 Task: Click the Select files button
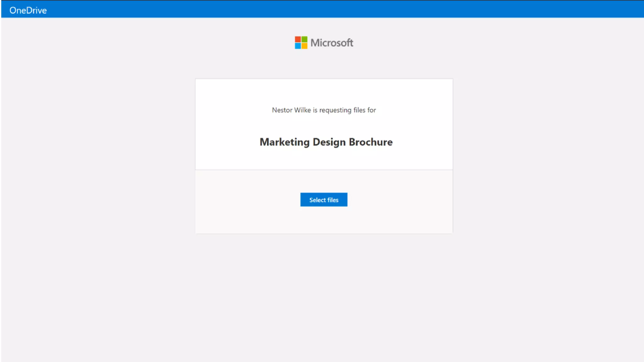[324, 200]
